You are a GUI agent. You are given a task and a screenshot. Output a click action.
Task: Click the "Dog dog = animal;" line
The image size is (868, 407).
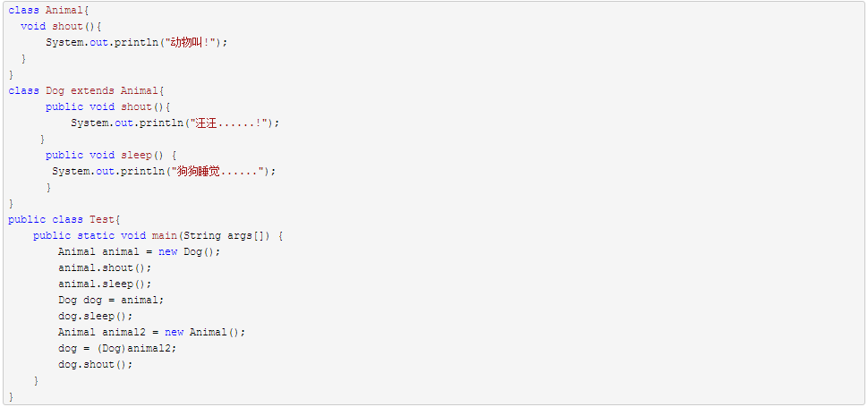point(111,300)
